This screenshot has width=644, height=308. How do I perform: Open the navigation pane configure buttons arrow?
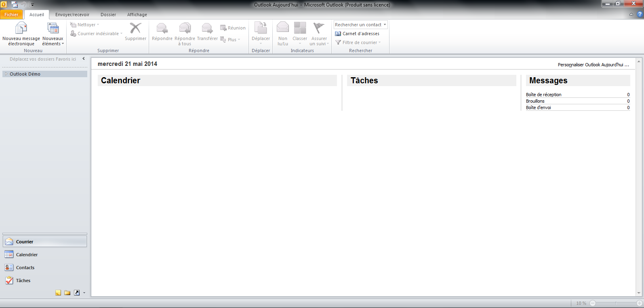tap(84, 293)
